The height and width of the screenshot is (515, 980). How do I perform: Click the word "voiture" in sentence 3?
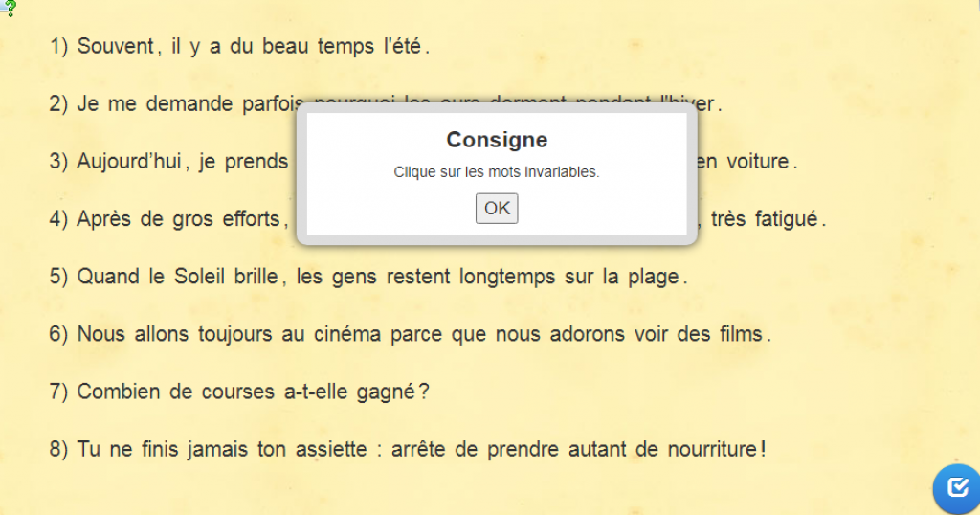point(756,162)
